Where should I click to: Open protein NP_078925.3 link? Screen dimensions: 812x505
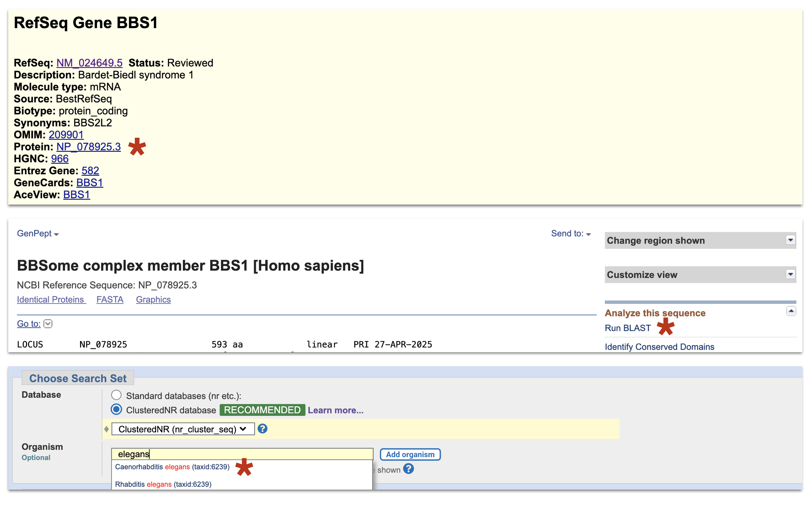pyautogui.click(x=88, y=147)
